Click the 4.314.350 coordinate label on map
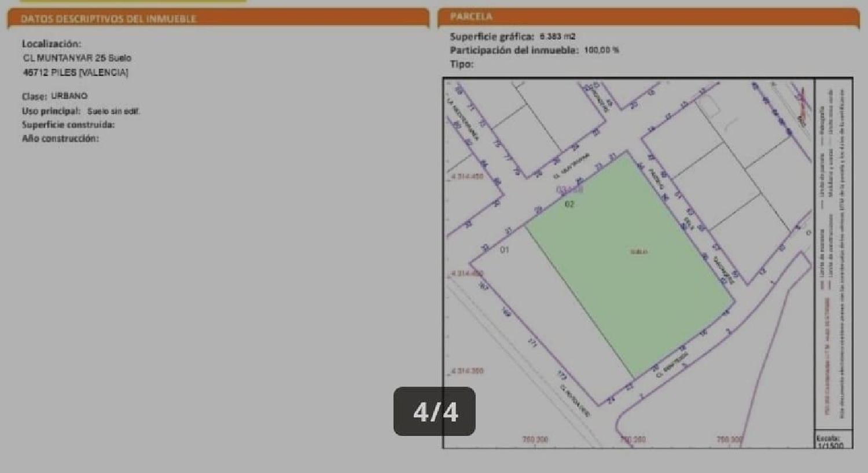This screenshot has width=868, height=473. (468, 371)
